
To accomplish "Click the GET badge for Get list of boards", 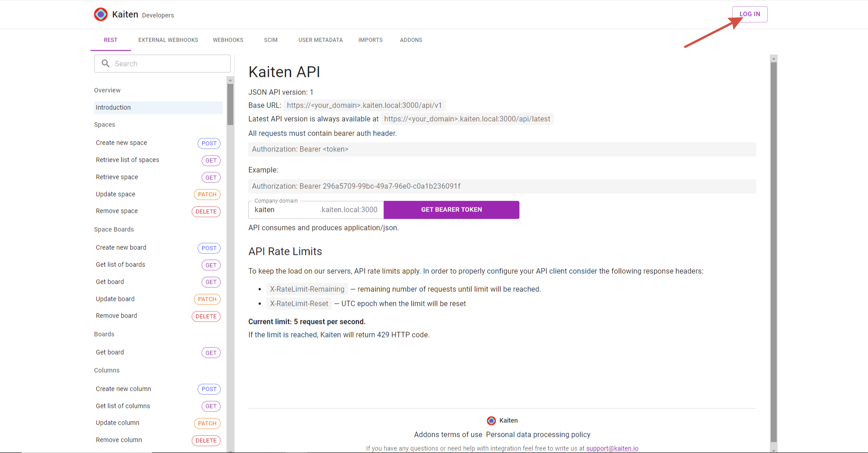I will pyautogui.click(x=211, y=265).
